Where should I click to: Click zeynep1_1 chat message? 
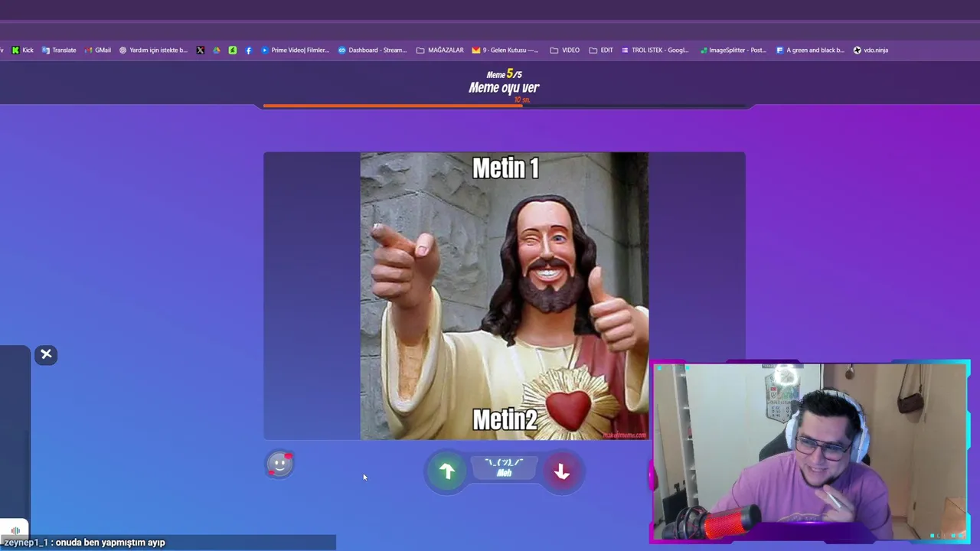click(x=84, y=543)
